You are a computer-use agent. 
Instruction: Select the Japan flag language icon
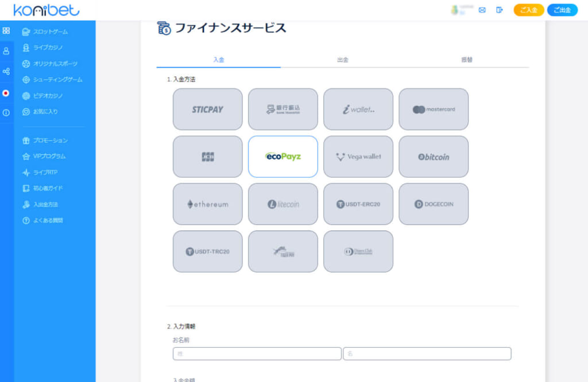[x=6, y=93]
